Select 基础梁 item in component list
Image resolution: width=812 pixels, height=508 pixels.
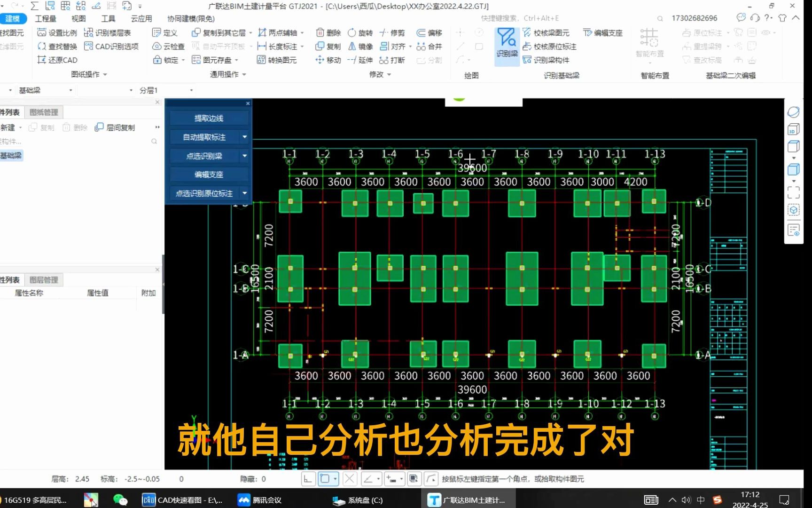11,156
